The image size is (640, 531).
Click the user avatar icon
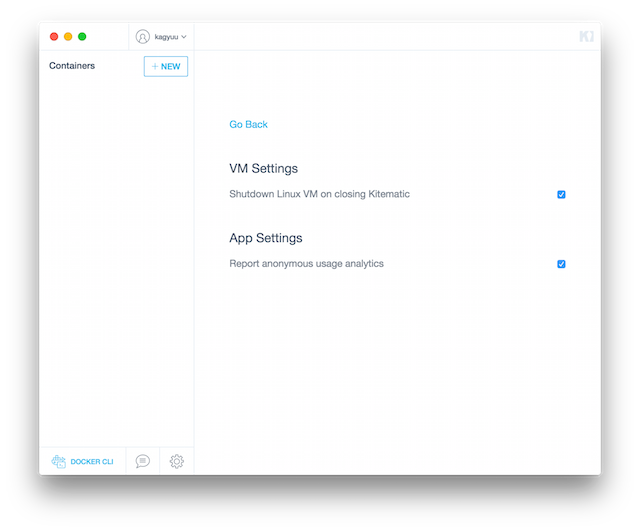tap(143, 37)
